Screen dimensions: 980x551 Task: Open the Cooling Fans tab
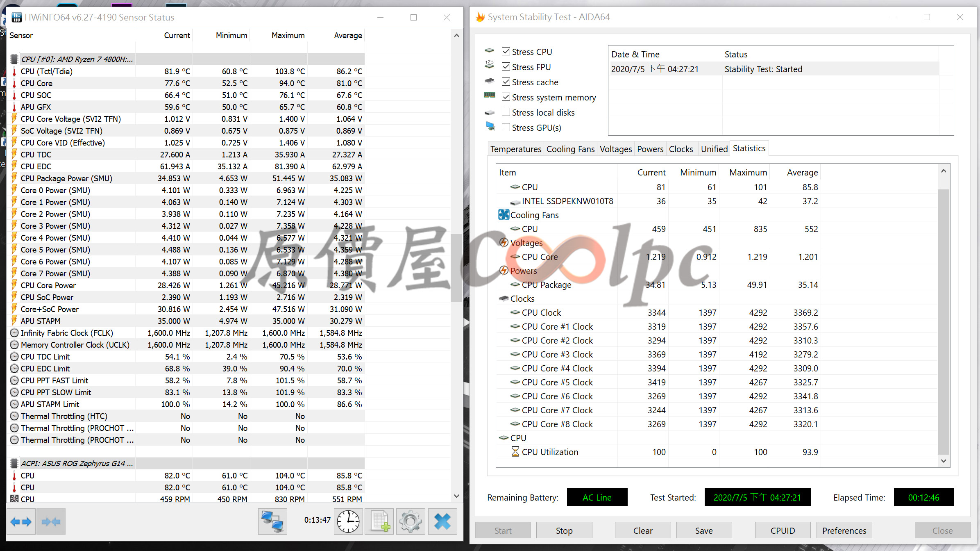click(570, 149)
